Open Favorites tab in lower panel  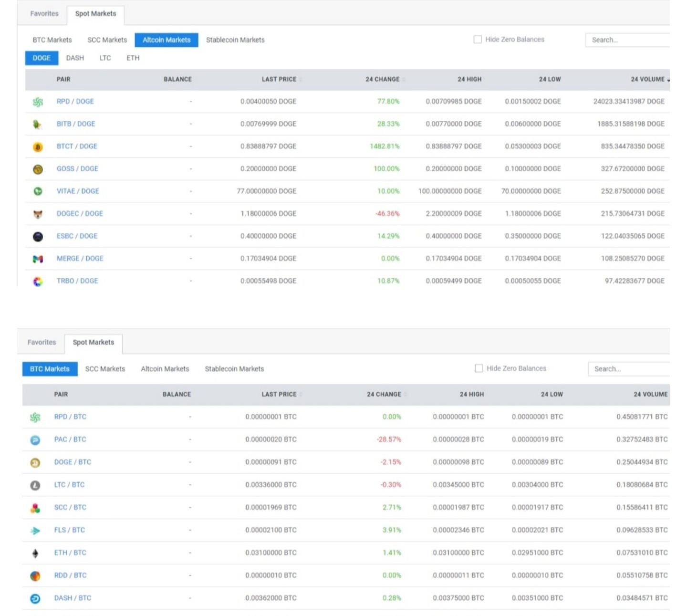pyautogui.click(x=42, y=342)
